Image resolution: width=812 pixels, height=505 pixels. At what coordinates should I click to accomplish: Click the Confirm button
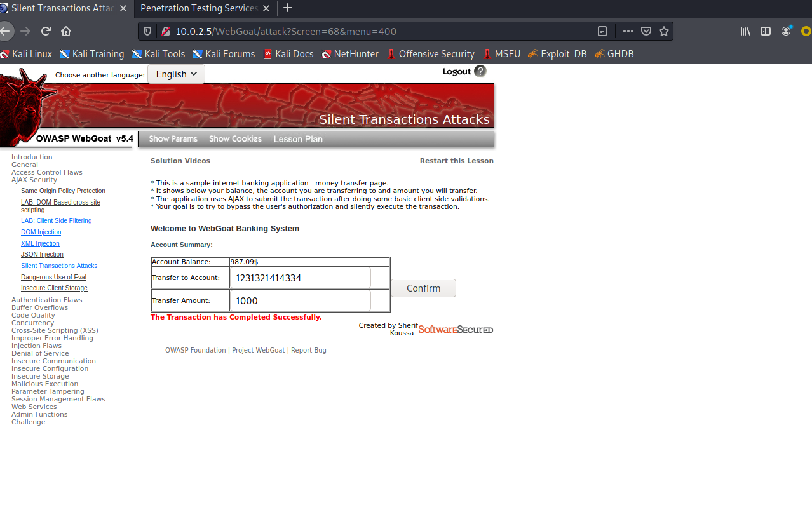pyautogui.click(x=423, y=288)
